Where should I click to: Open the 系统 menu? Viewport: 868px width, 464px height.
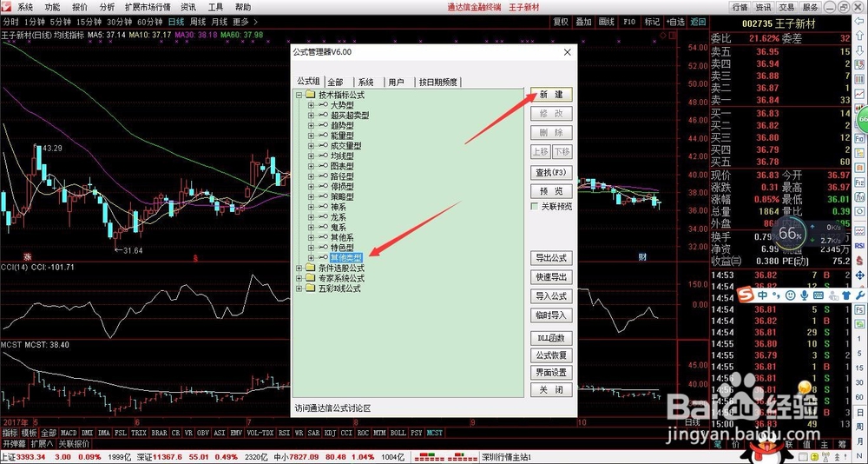pos(25,7)
